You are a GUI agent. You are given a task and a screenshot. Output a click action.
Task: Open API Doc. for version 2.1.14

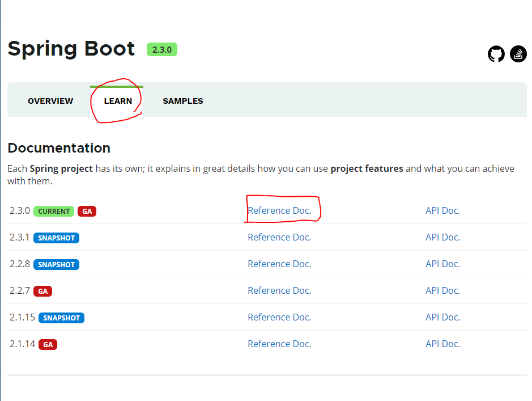click(x=443, y=344)
